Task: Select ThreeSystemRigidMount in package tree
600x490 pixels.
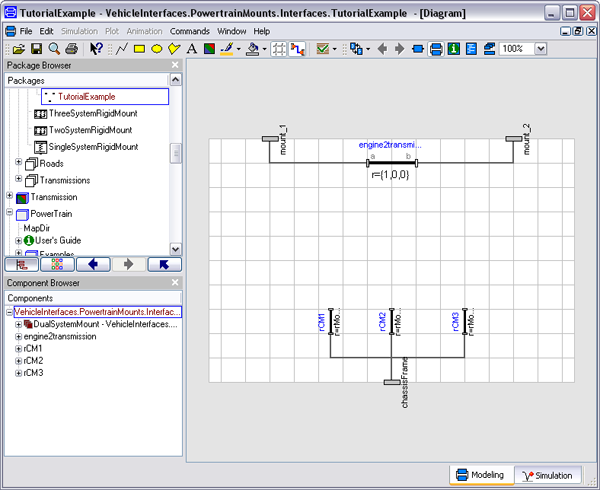Action: click(91, 114)
